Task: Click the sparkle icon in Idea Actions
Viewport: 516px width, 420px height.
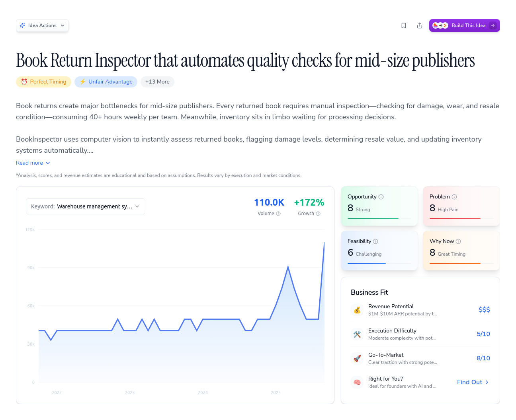Action: (x=22, y=25)
